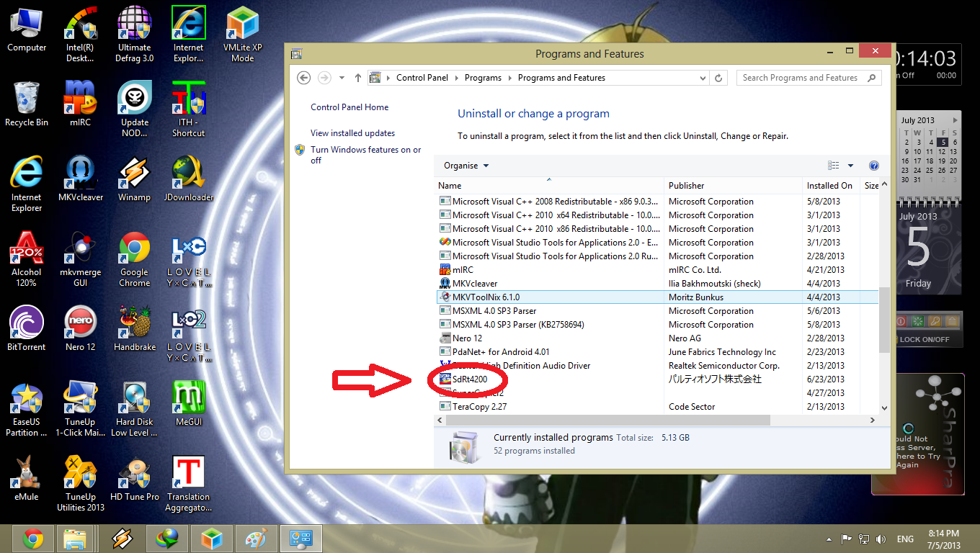Click the Search Programs and Features box
Screen dimensions: 980x553
pos(808,78)
